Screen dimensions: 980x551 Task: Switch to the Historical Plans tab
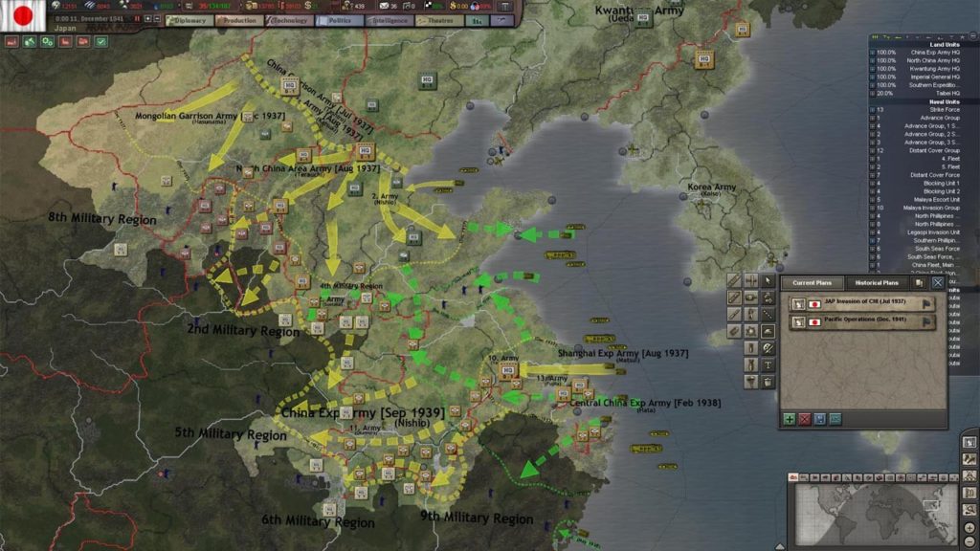(x=877, y=283)
